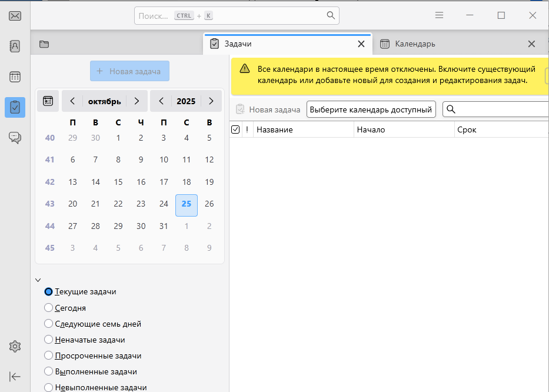Image resolution: width=549 pixels, height=392 pixels.
Task: Click the go-to-today calendar icon
Action: click(48, 101)
